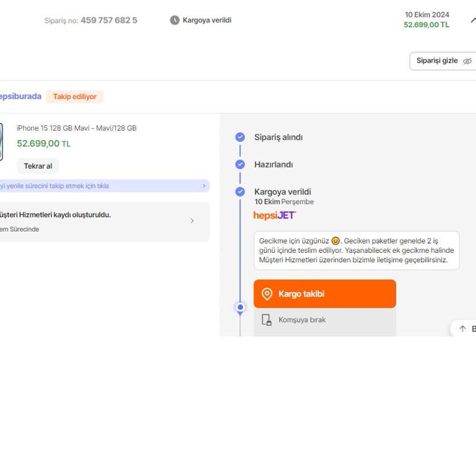This screenshot has height=476, width=476.
Task: Open the yenile süreci takip banner
Action: click(104, 186)
